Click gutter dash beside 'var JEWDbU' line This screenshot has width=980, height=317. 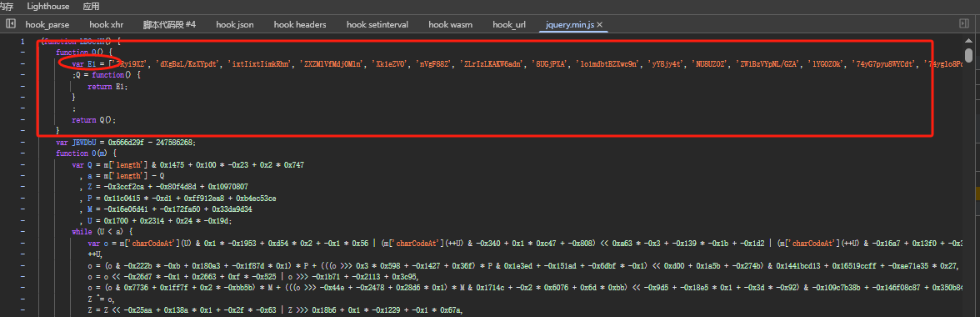coord(22,142)
